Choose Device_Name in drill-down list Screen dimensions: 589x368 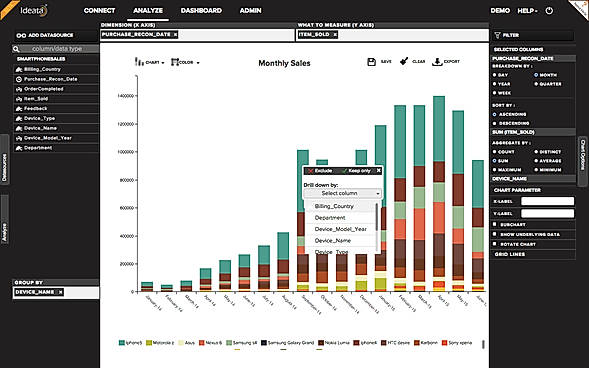click(x=333, y=240)
